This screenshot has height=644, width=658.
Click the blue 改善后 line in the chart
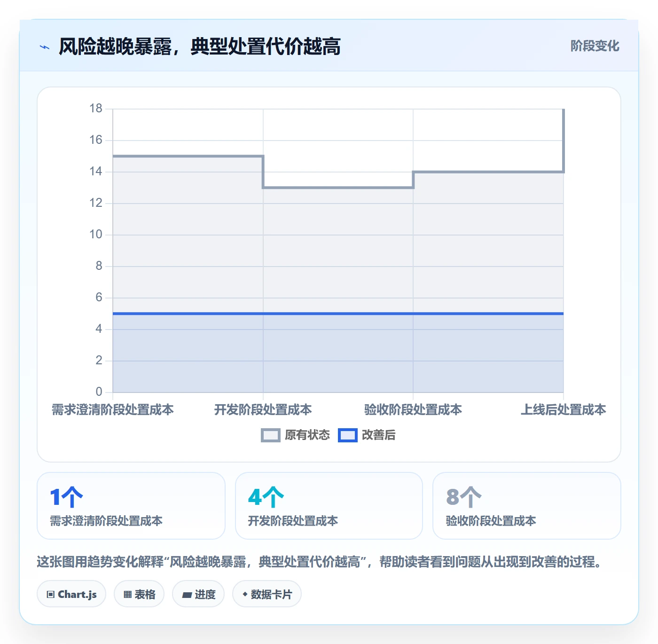point(338,314)
